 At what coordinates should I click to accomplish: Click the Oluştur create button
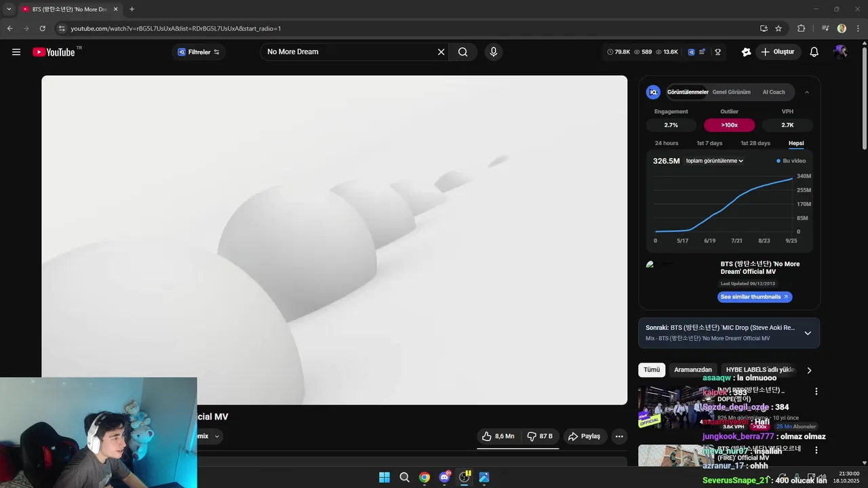point(778,52)
